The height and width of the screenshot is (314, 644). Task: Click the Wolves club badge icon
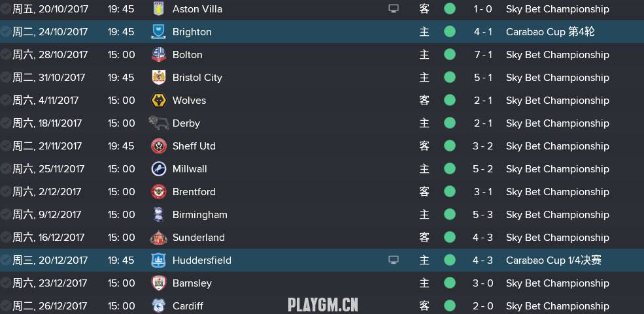coord(158,101)
